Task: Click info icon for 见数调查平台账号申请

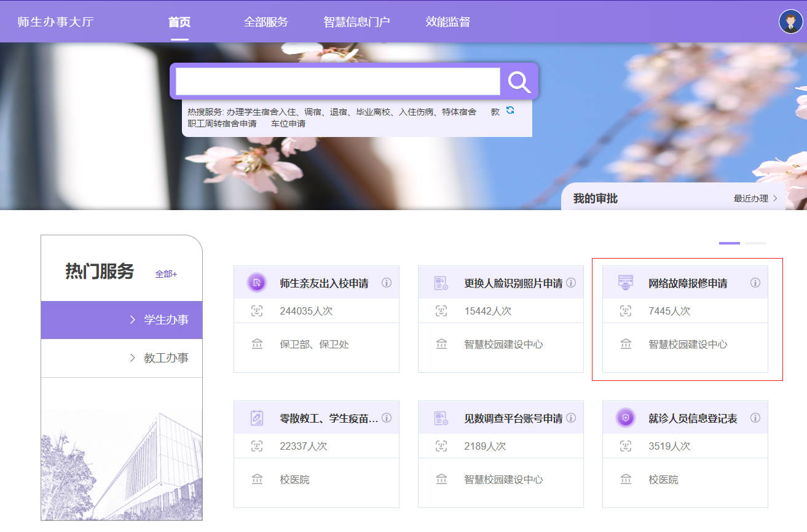Action: [571, 418]
